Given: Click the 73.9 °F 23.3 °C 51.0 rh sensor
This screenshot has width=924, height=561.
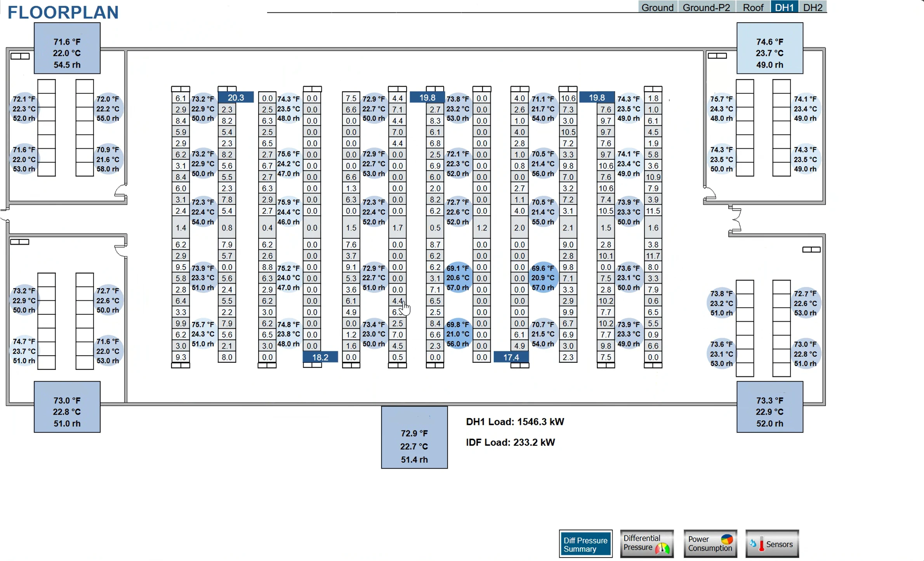Looking at the screenshot, I should point(203,278).
